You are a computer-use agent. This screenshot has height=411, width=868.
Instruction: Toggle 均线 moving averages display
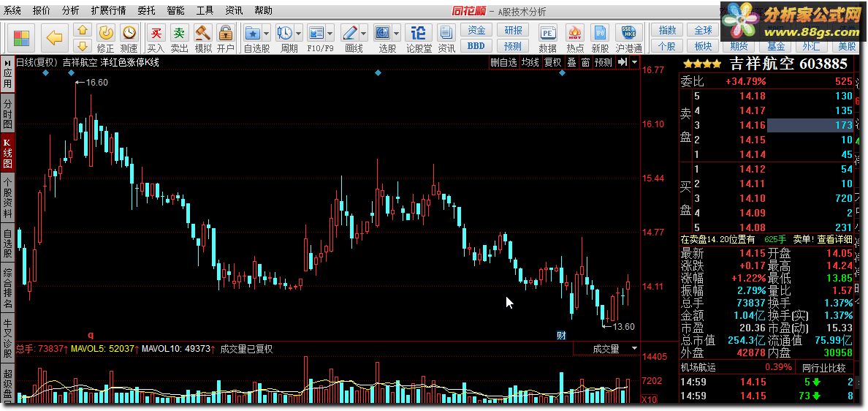[530, 62]
